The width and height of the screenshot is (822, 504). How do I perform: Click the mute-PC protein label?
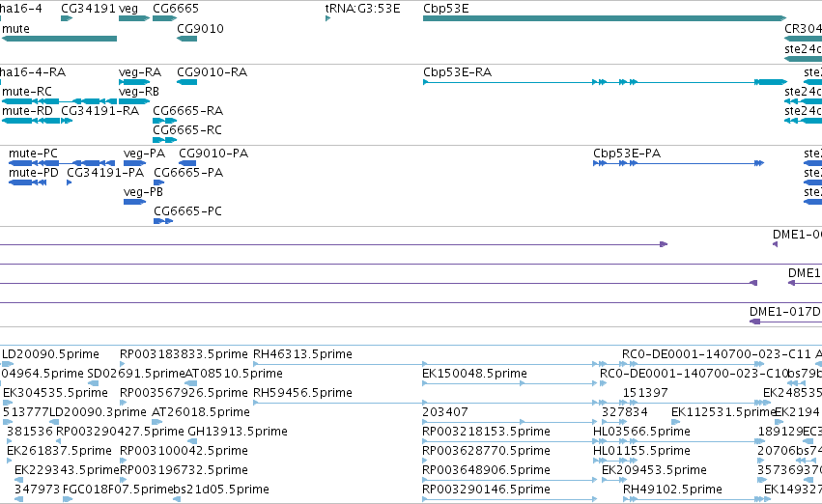[33, 154]
